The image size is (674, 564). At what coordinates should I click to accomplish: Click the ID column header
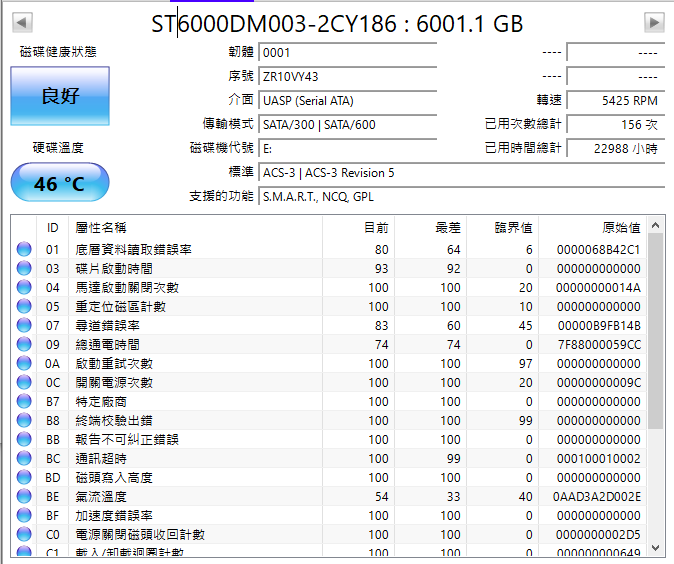(52, 227)
